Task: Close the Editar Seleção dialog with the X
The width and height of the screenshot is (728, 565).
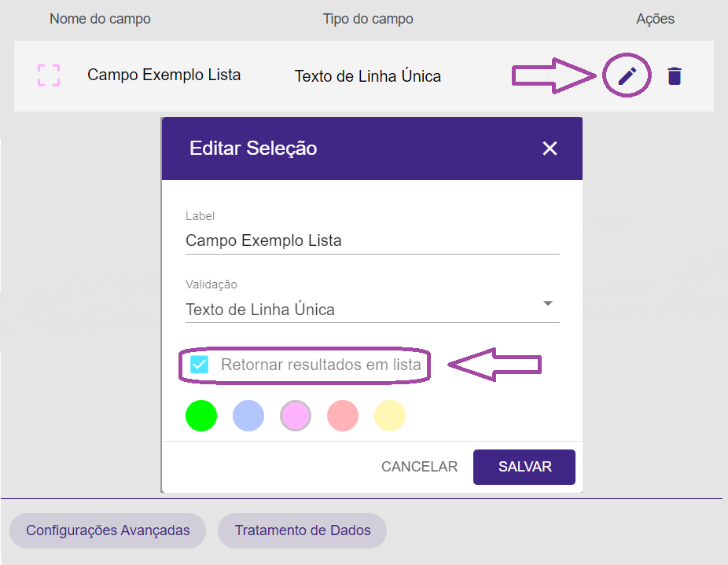Action: pos(550,148)
